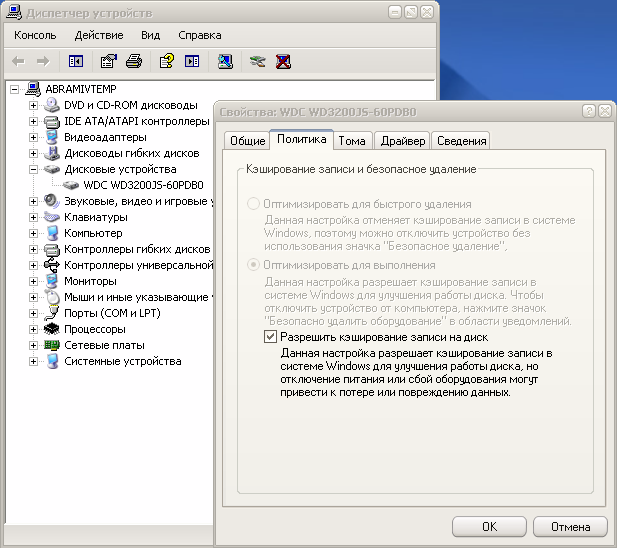This screenshot has height=548, width=617.
Task: Toggle the console tree pane icon
Action: pos(76,61)
